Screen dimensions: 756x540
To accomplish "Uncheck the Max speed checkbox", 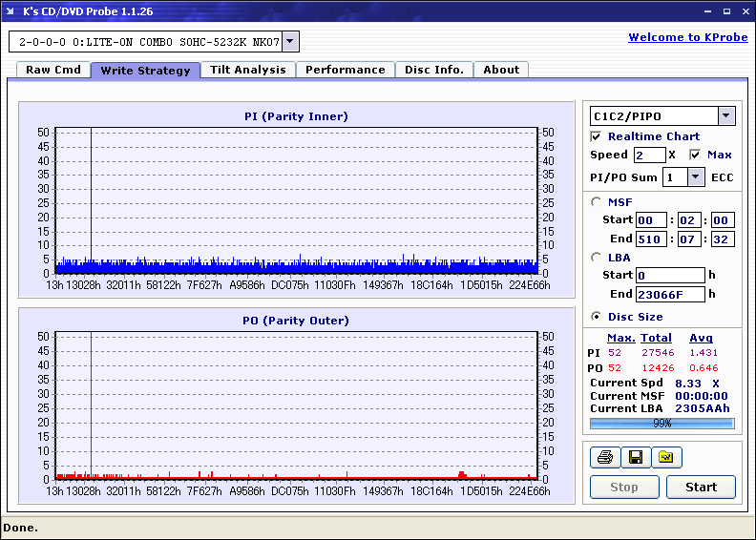I will [x=695, y=155].
